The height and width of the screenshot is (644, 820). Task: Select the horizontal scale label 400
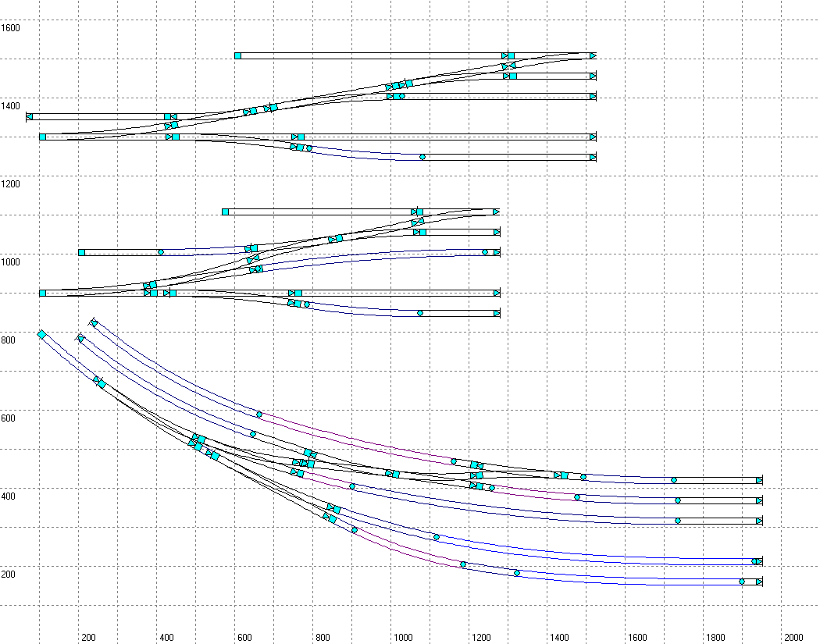pos(166,637)
